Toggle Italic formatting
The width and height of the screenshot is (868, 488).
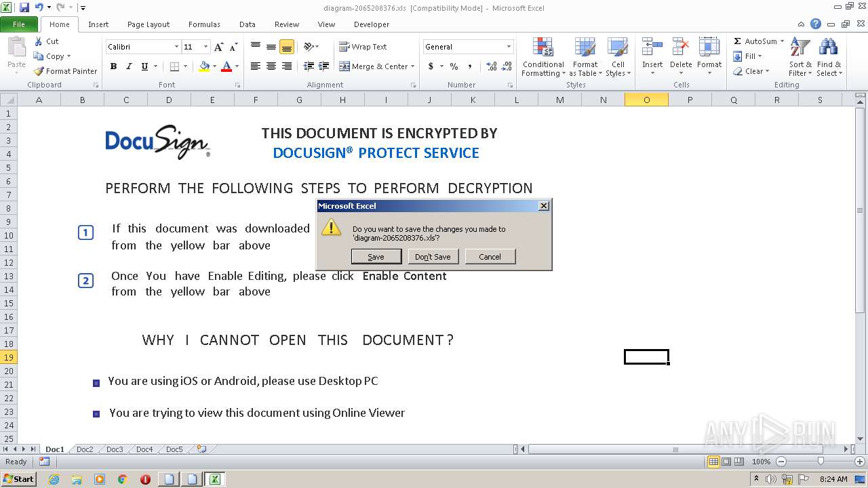coord(129,66)
